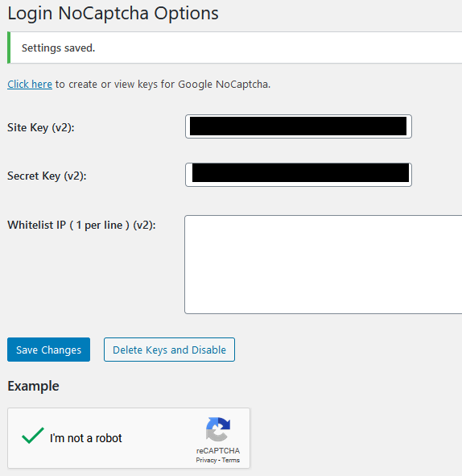Click the "Site Key (v2):" label
This screenshot has width=462, height=476.
coord(41,127)
